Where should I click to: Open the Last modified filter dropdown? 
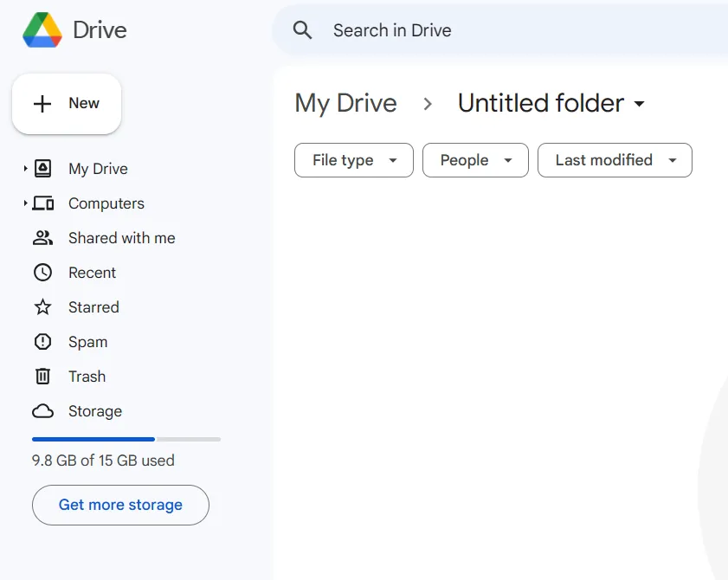coord(615,160)
